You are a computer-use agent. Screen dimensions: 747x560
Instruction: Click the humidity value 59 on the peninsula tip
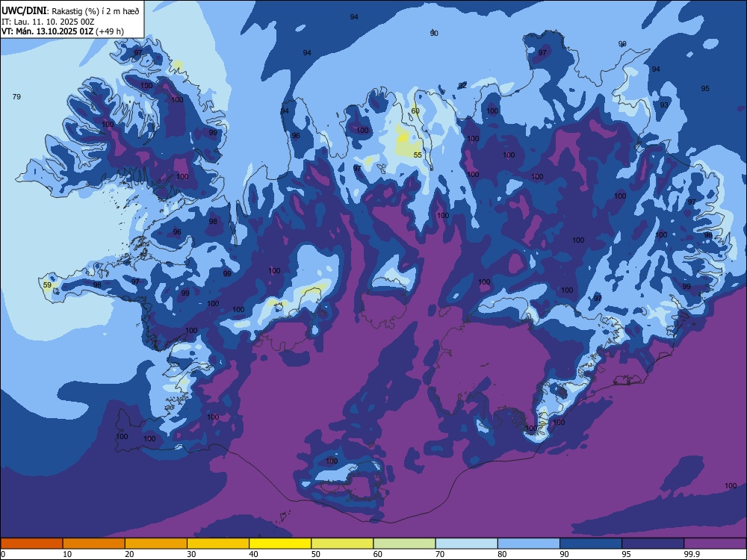pos(47,285)
